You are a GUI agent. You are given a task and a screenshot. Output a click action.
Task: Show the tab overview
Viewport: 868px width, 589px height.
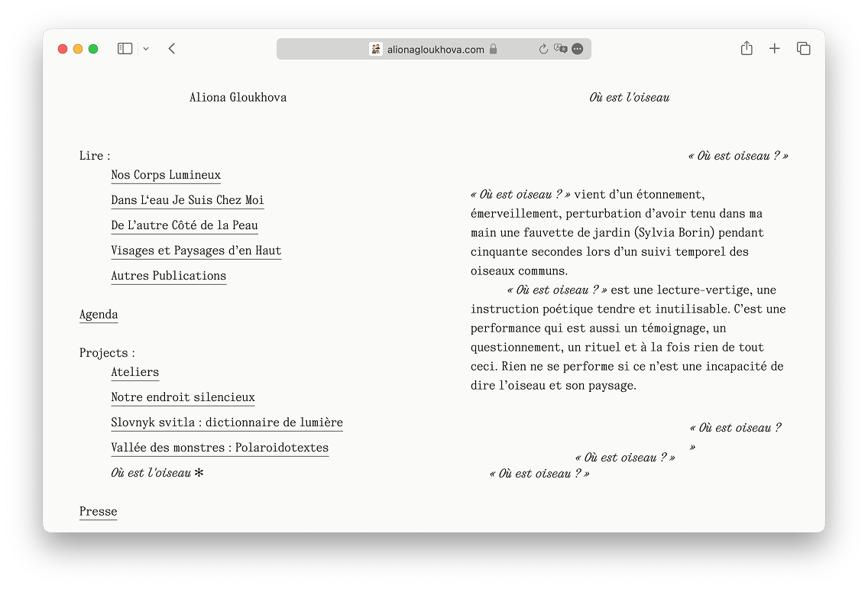803,49
